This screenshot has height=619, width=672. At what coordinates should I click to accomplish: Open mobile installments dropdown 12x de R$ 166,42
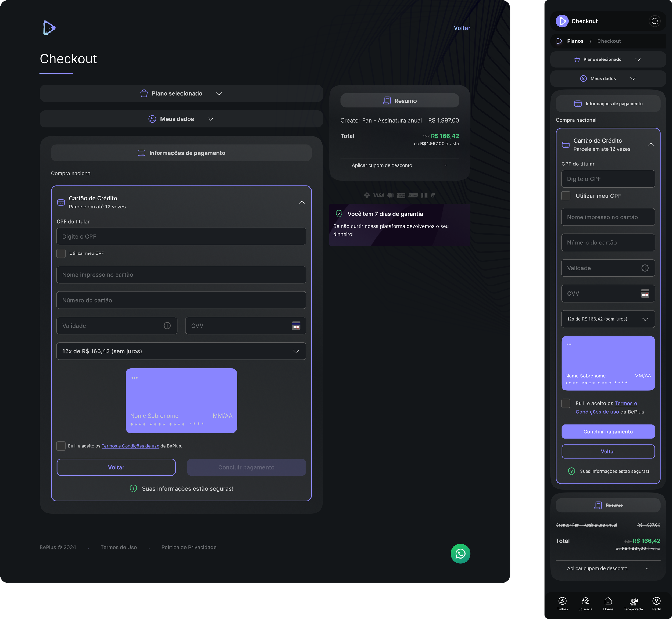click(608, 319)
